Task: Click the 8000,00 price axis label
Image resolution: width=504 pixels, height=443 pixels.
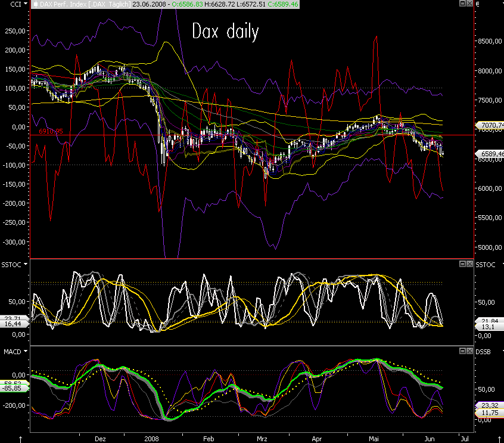Action: (490, 71)
